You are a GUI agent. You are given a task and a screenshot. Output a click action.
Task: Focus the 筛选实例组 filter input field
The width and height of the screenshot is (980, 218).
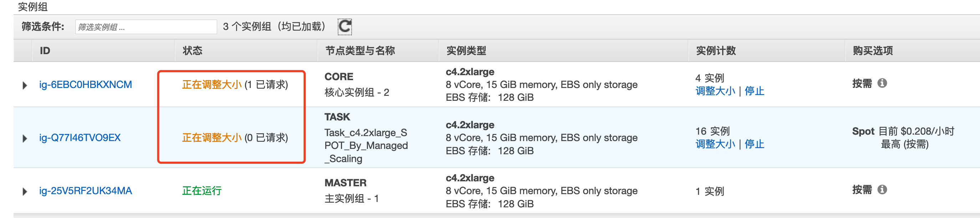146,27
